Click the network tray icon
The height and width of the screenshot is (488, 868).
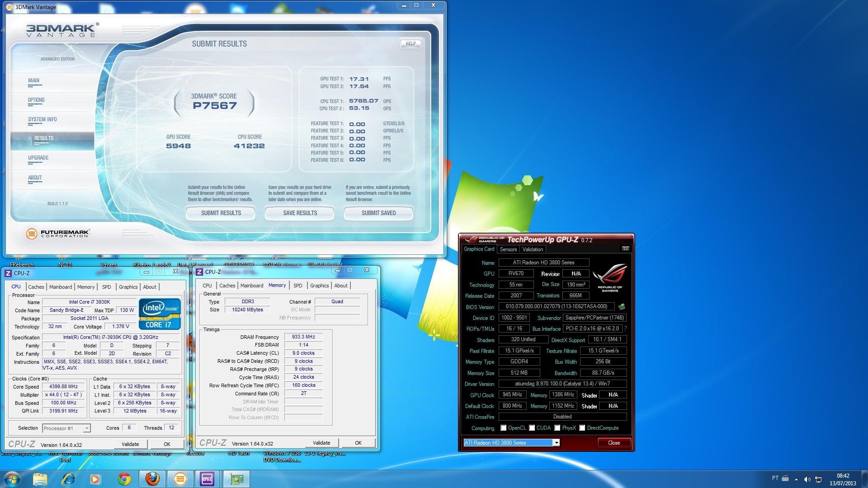click(818, 479)
